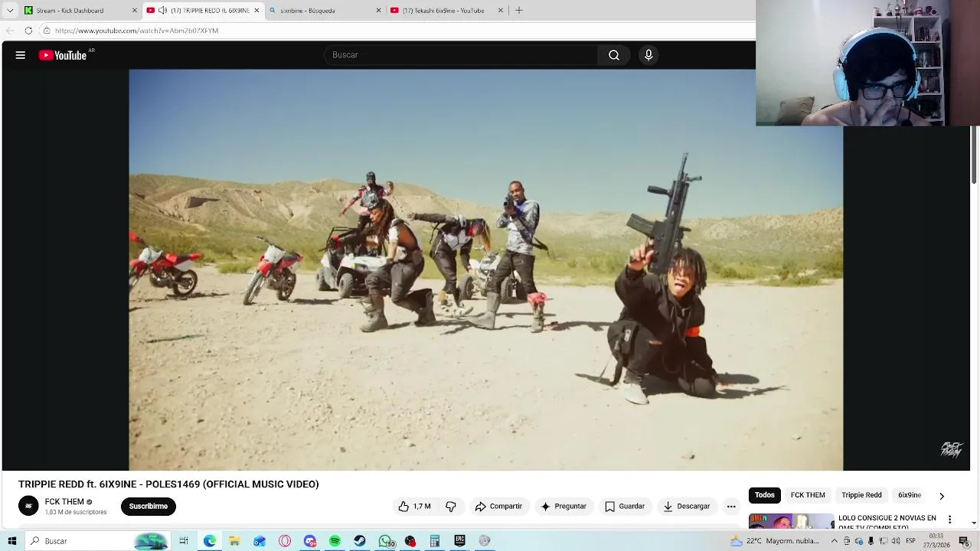
Task: Open the weather widget showing 22°C
Action: (x=776, y=541)
